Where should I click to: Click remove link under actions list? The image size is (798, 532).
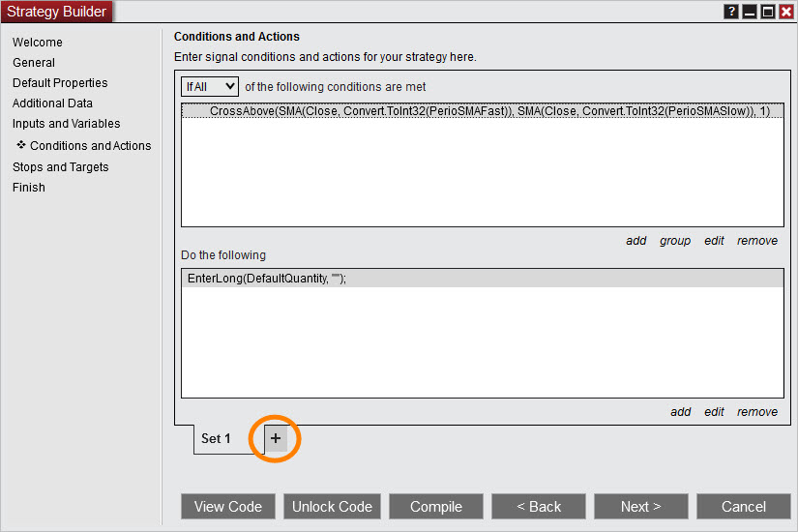point(757,412)
